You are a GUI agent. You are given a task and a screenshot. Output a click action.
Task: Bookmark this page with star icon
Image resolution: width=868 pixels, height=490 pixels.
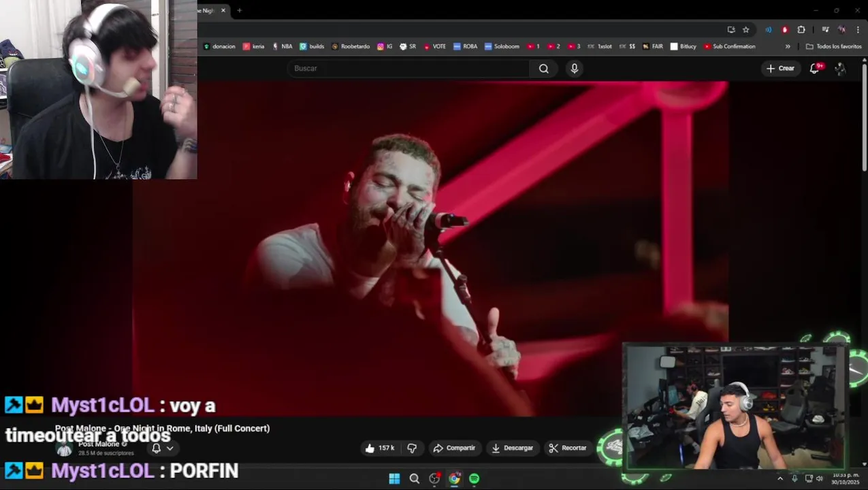(x=746, y=29)
